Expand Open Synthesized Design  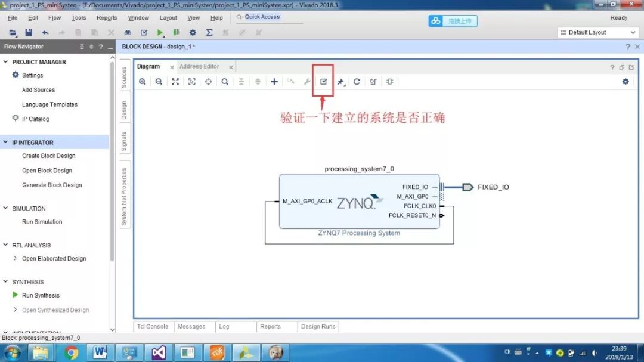15,310
